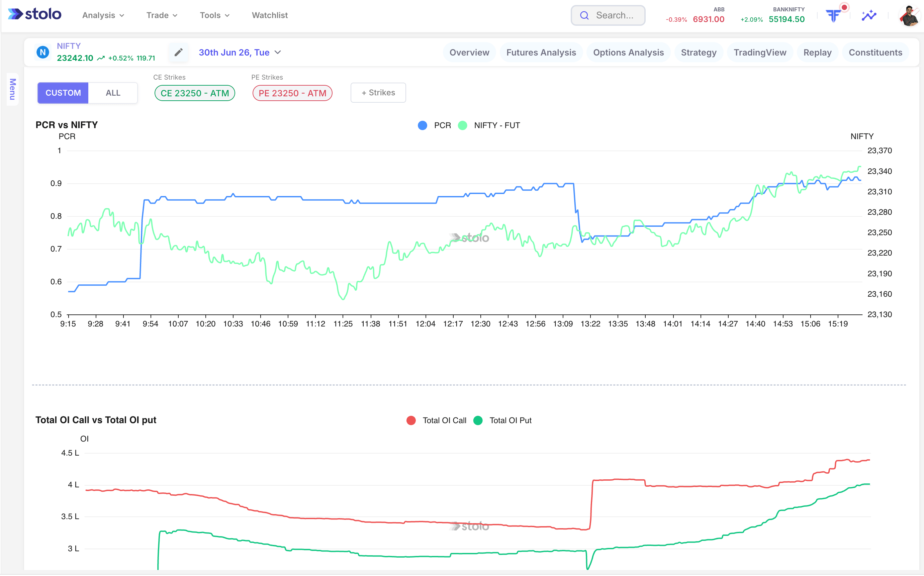Click the Total OI Call vs Total OI put title
The width and height of the screenshot is (924, 576).
pos(96,420)
